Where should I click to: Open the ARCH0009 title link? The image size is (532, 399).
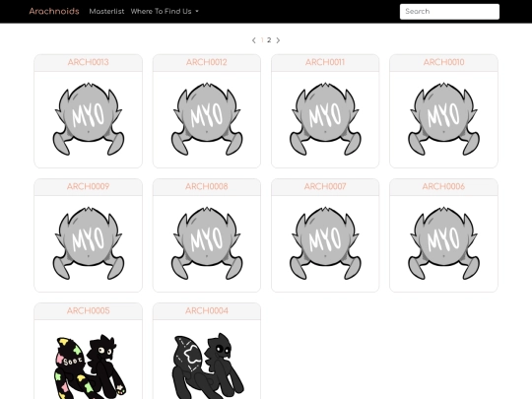[89, 186]
